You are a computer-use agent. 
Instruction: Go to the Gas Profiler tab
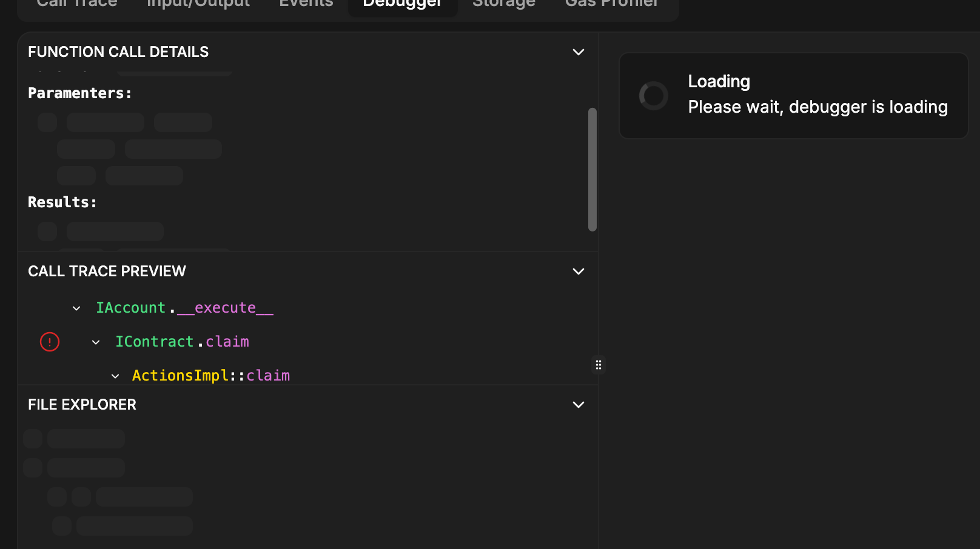coord(611,4)
